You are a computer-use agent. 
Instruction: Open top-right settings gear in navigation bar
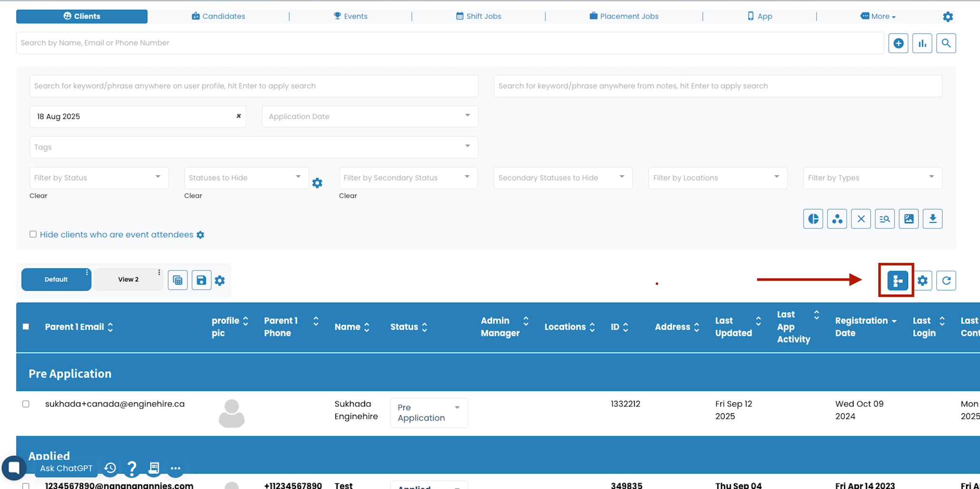948,17
